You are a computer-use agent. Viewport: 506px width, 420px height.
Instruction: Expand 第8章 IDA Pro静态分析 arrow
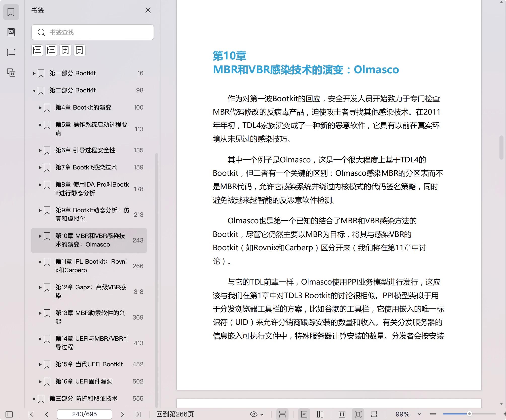click(x=40, y=185)
